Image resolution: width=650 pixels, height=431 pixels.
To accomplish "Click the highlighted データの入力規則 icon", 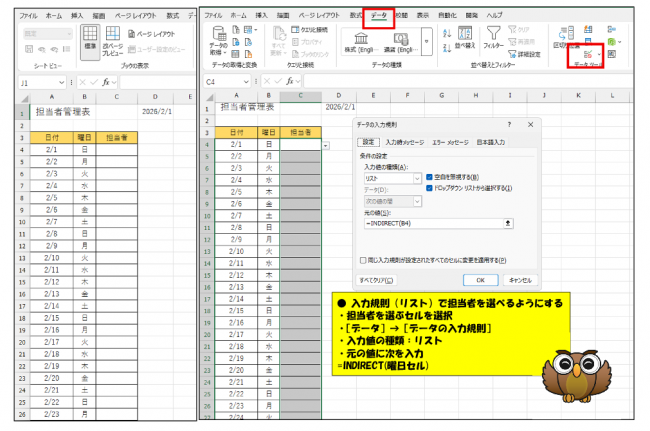I will [x=588, y=53].
